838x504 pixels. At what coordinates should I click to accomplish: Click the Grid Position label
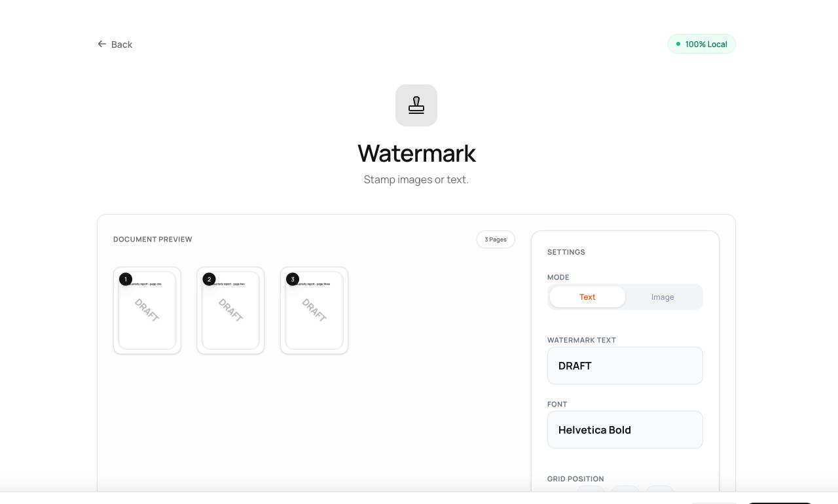tap(575, 479)
